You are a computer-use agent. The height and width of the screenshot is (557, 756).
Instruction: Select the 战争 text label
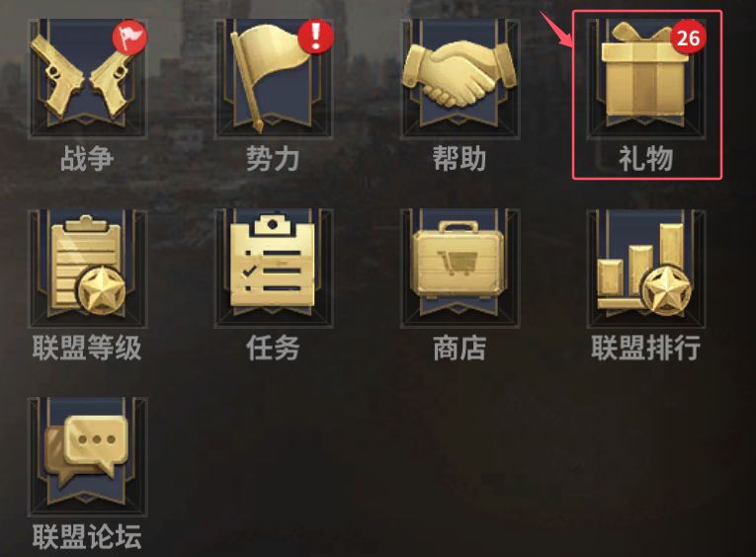click(x=87, y=159)
